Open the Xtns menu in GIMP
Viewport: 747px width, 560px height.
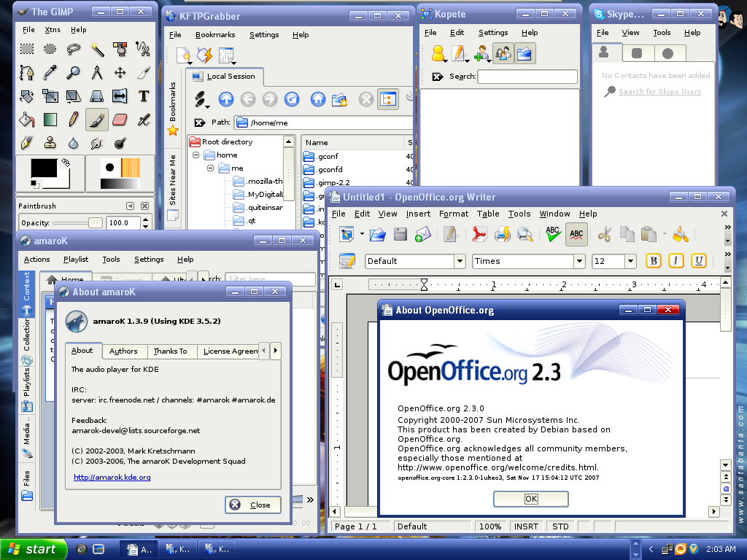coord(53,30)
